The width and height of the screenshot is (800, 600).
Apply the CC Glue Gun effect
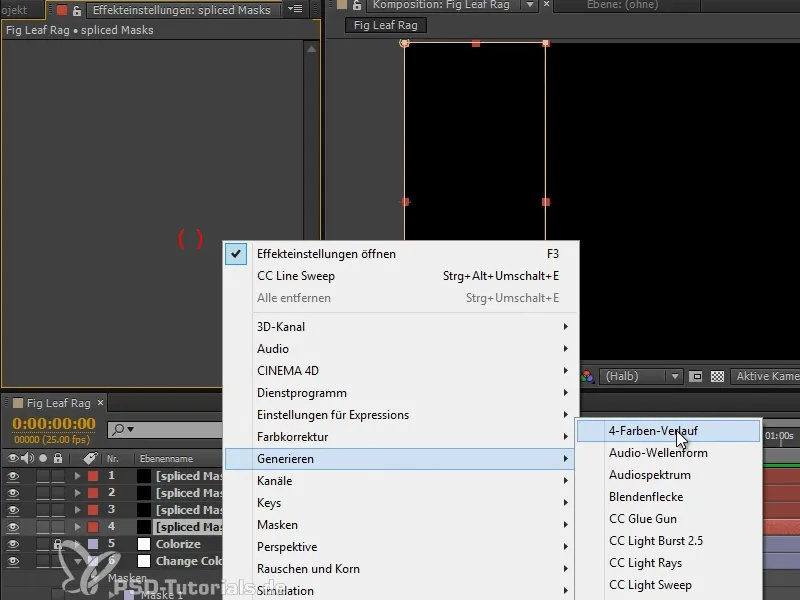[668, 518]
